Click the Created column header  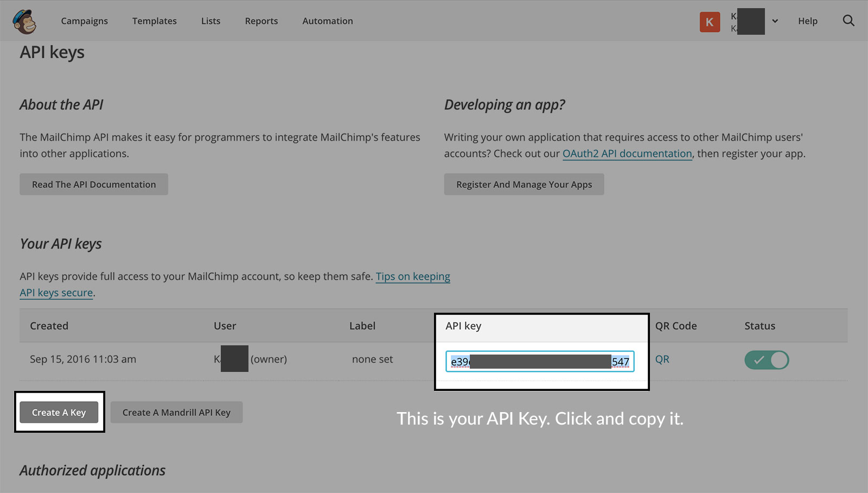coord(49,326)
